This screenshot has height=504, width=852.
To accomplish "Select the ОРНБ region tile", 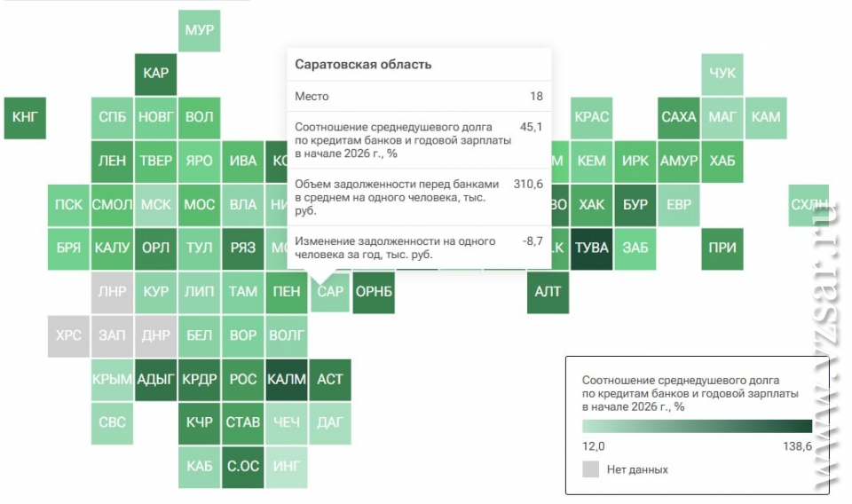I will [374, 292].
